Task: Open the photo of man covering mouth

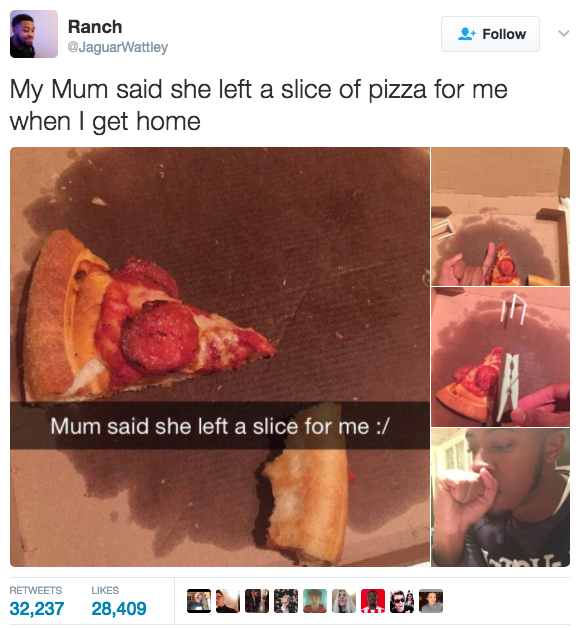Action: tap(500, 497)
